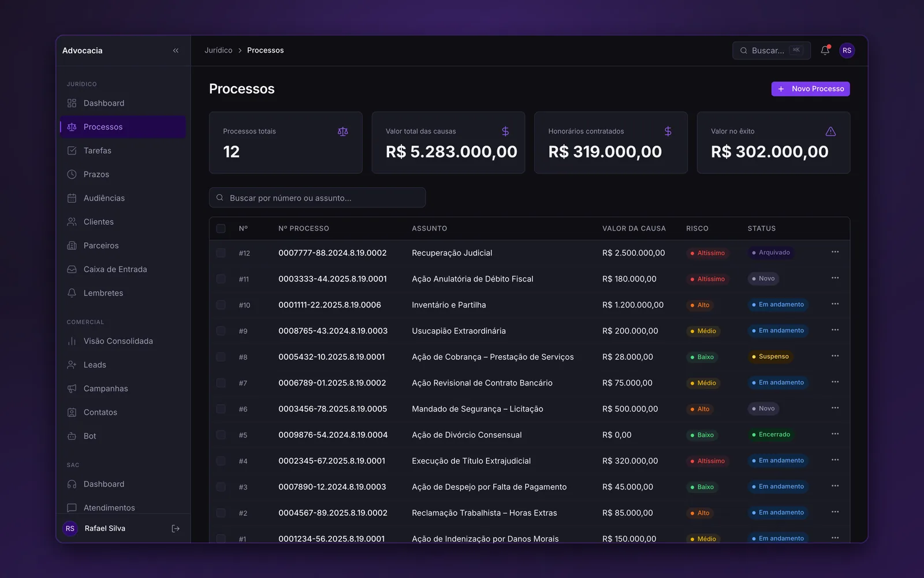The width and height of the screenshot is (924, 578).
Task: Click Execução de Título Extrajudicial
Action: click(471, 461)
